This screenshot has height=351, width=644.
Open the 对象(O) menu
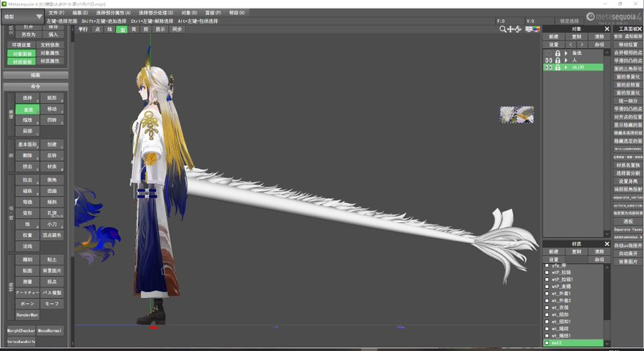(x=190, y=13)
